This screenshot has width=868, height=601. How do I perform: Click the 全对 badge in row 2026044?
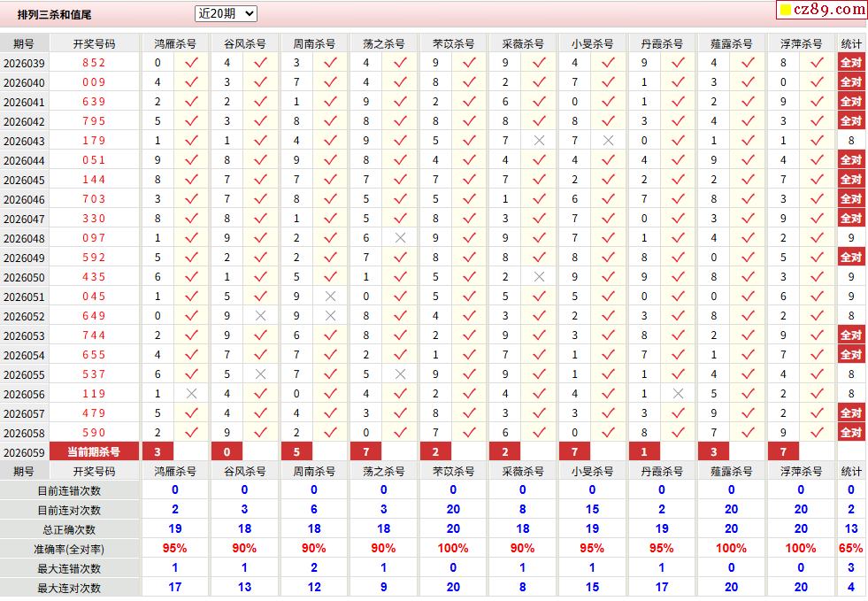(851, 160)
